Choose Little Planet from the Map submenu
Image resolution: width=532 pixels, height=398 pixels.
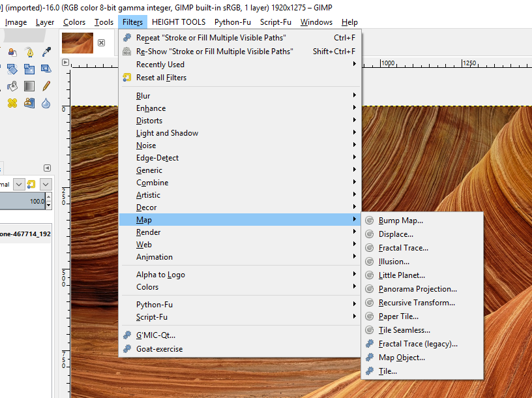(422, 275)
